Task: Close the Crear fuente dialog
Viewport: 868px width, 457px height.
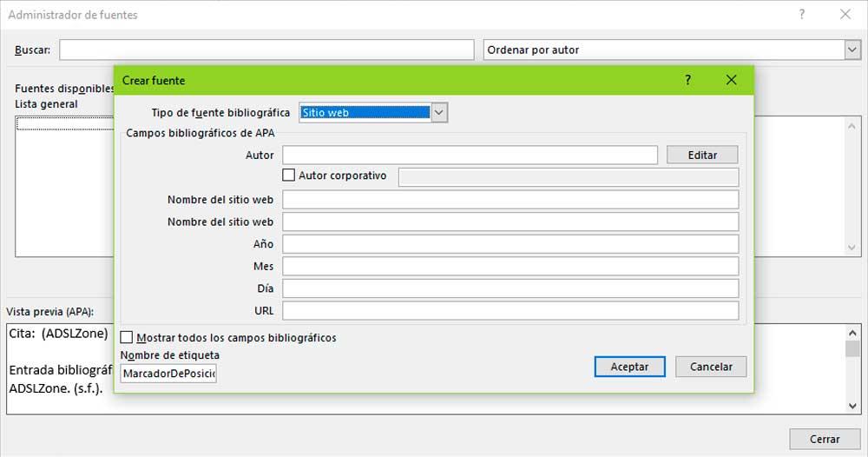Action: pos(731,80)
